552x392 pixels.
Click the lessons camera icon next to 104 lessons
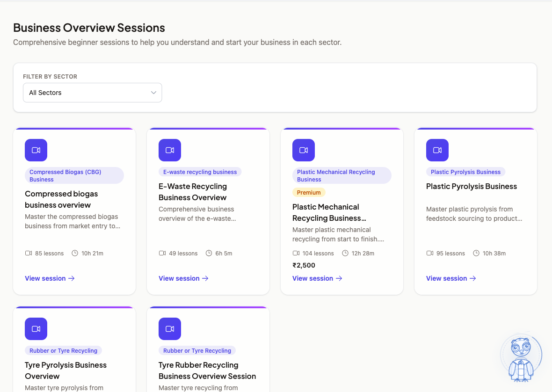296,253
